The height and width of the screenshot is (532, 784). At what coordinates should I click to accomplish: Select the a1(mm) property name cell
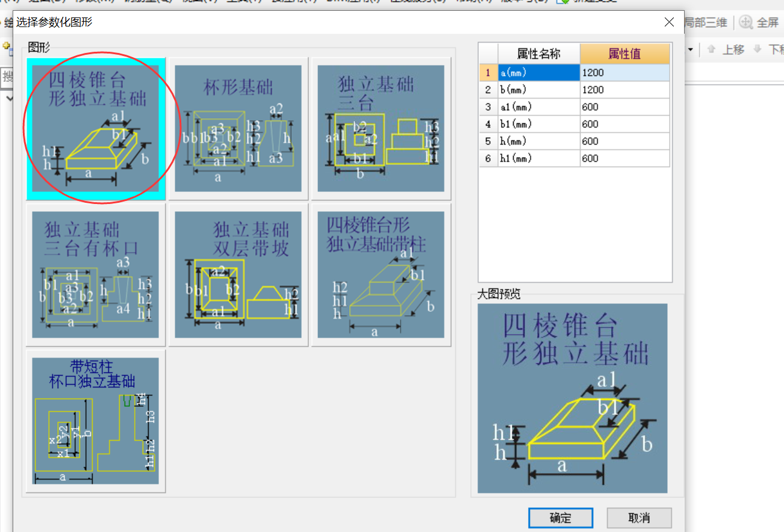click(539, 107)
